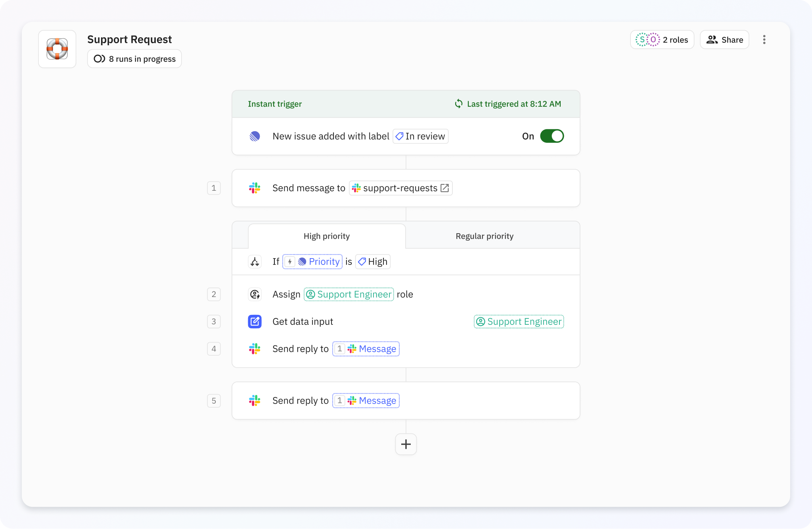812x529 pixels.
Task: Click Last triggered at 8:12 AM text
Action: (514, 104)
